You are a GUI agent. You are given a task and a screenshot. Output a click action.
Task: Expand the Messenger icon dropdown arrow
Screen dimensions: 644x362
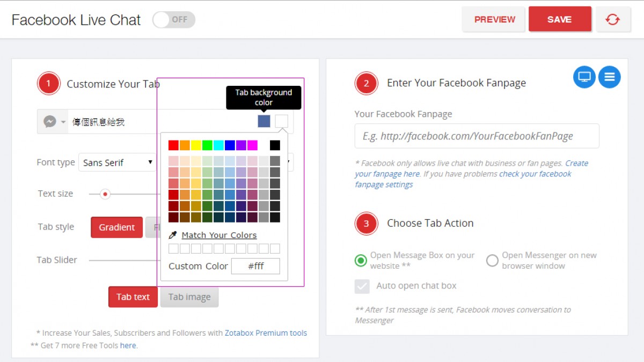pos(63,122)
